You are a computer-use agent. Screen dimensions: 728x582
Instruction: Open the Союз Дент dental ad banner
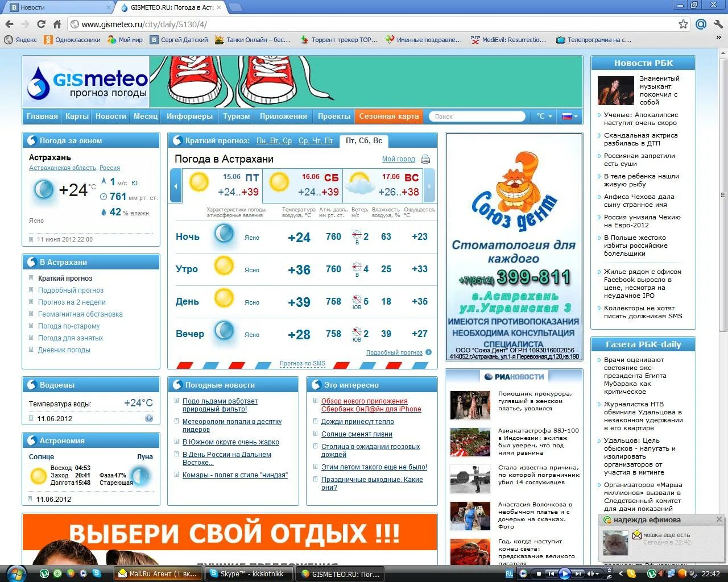[514, 246]
